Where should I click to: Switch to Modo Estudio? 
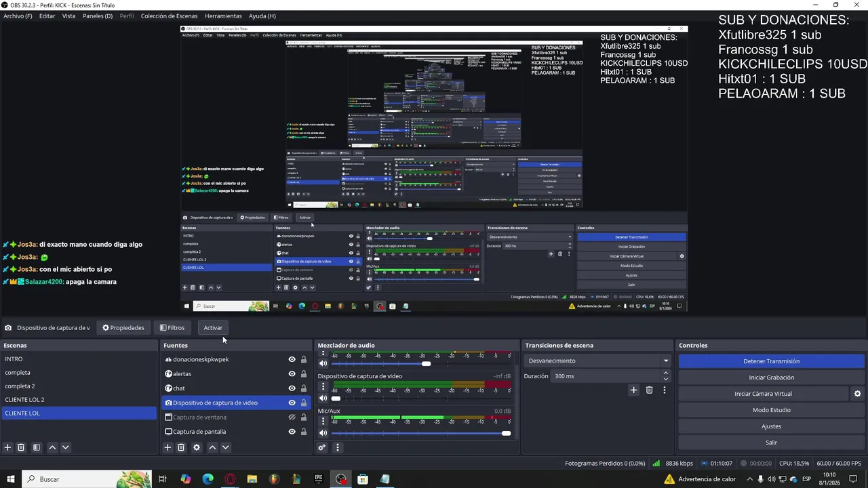tap(772, 410)
